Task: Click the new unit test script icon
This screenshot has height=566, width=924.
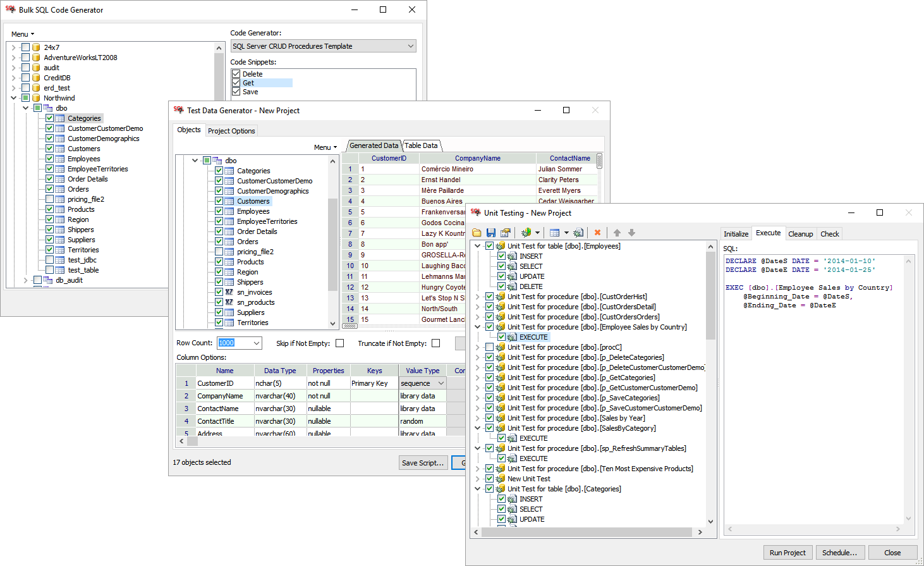Action: 578,233
